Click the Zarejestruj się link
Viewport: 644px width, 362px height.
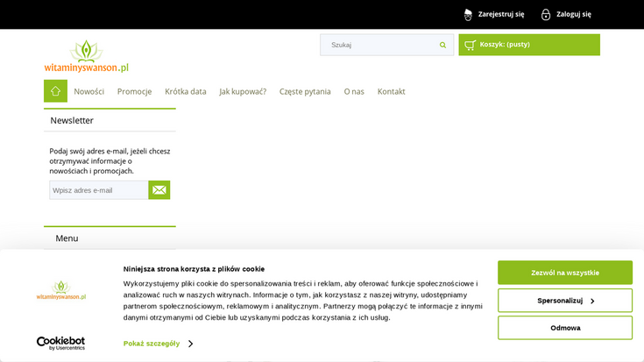[x=500, y=14]
